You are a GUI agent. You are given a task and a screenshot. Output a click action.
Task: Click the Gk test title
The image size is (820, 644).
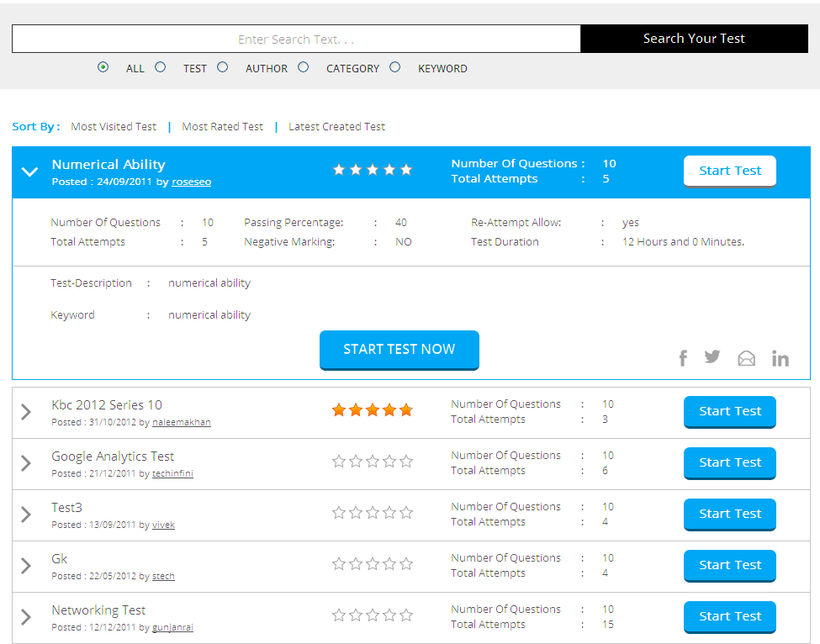tap(59, 559)
